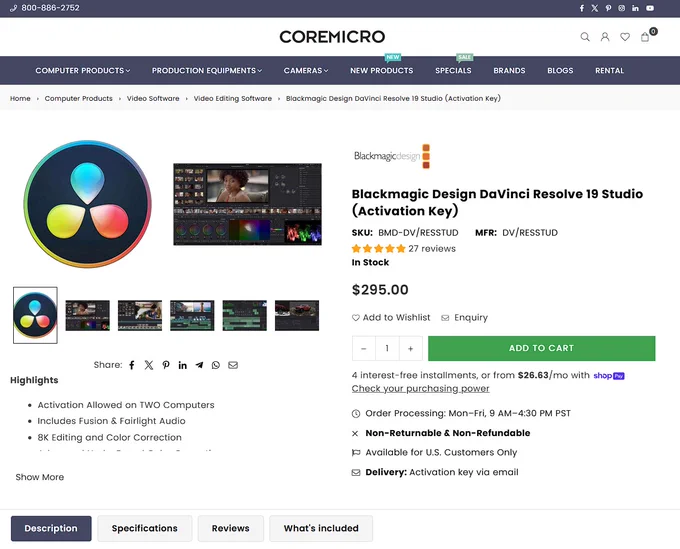The height and width of the screenshot is (549, 680).
Task: Click 'Available for U.S. Customers Only' text
Action: tap(441, 453)
